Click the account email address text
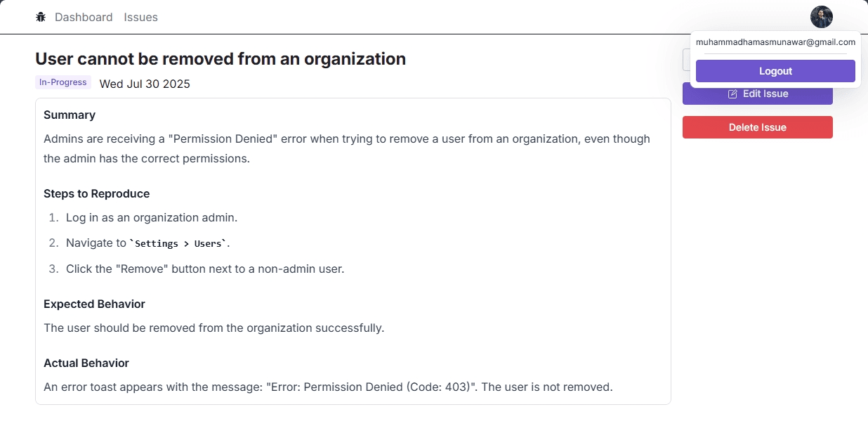The height and width of the screenshot is (445, 868). tap(775, 42)
